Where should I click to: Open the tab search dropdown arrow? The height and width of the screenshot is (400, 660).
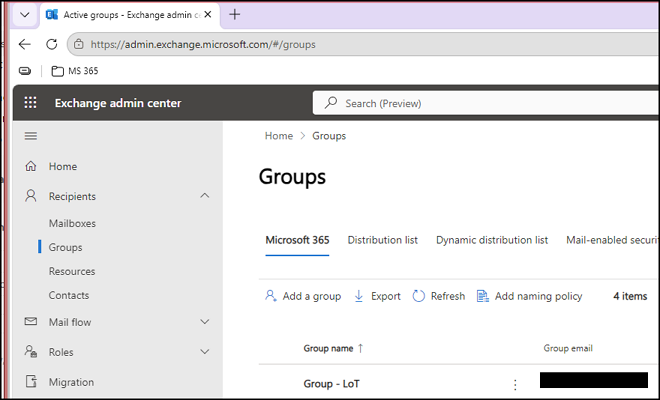click(x=25, y=15)
